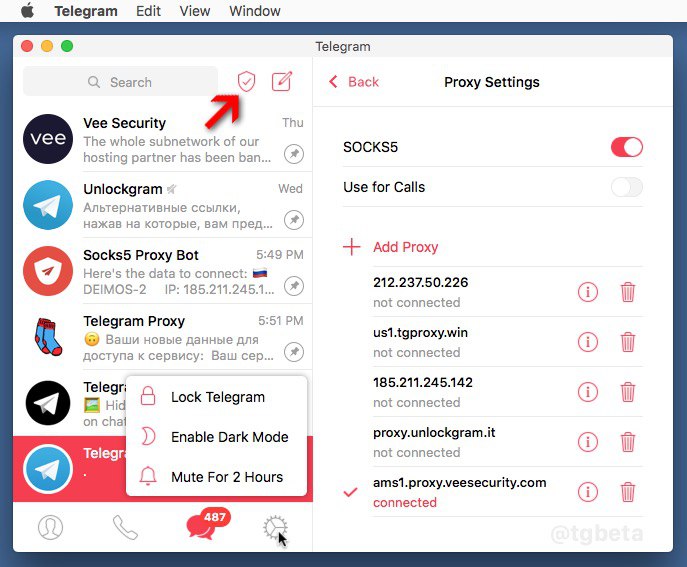
Task: Click pin icon on Telegram Proxy chat
Action: (294, 352)
